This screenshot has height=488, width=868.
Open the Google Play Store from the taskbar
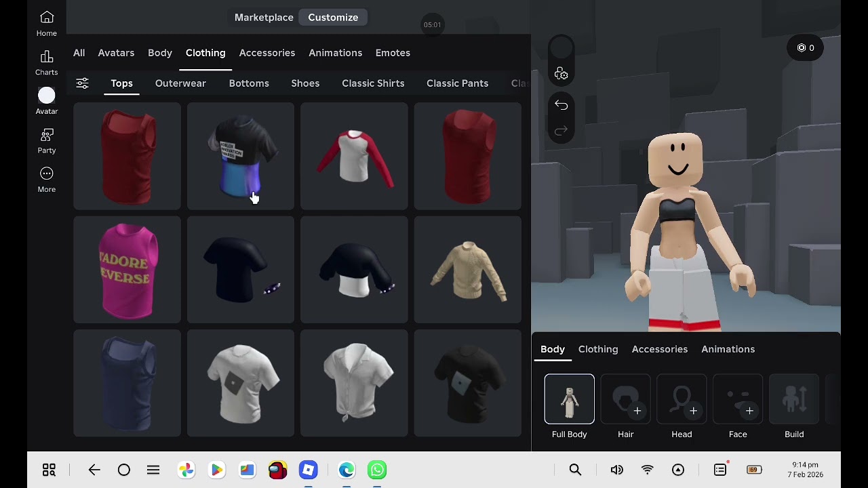[216, 470]
